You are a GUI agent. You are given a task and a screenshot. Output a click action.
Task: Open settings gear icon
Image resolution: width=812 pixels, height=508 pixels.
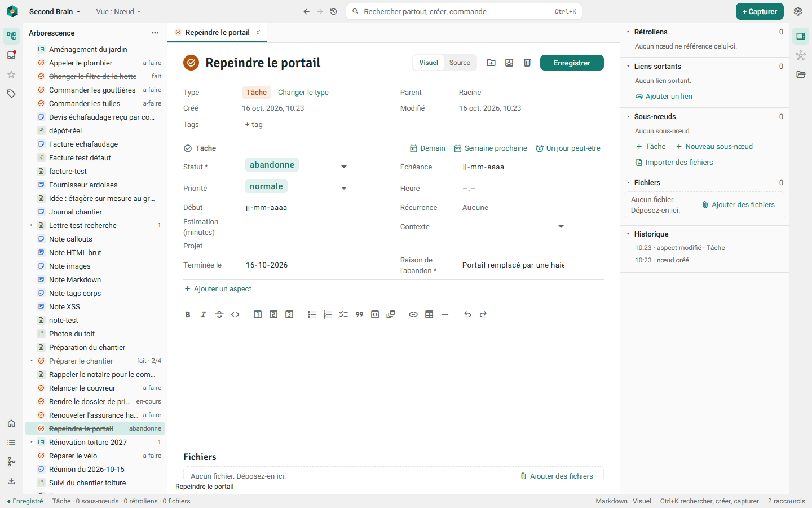coord(798,11)
